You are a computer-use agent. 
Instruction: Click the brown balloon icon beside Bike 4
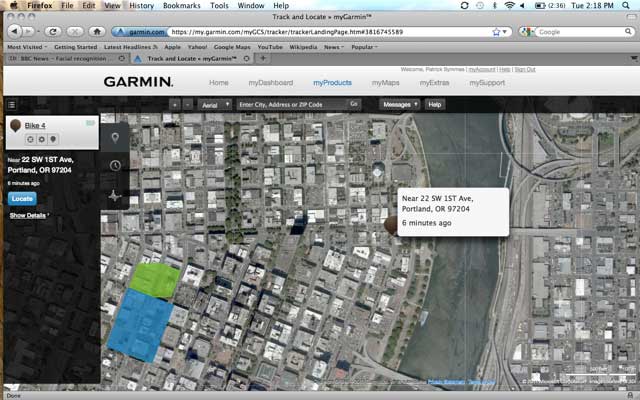tap(16, 126)
